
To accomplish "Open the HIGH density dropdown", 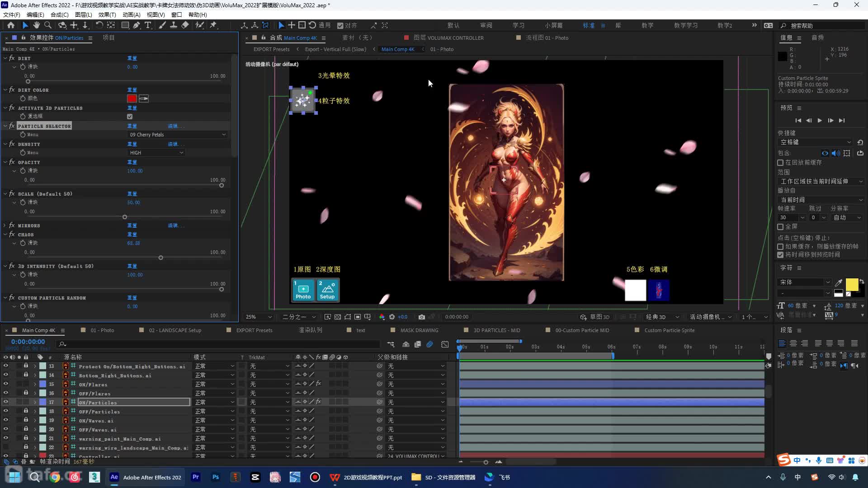I will click(x=157, y=153).
